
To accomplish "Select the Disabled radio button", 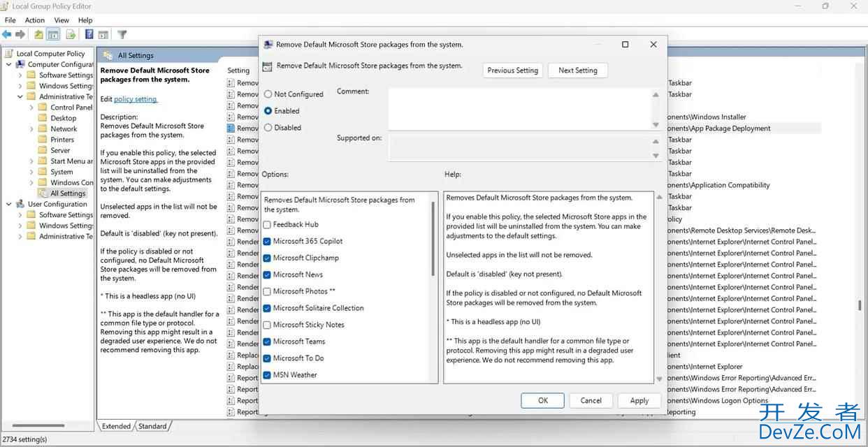I will pos(268,128).
